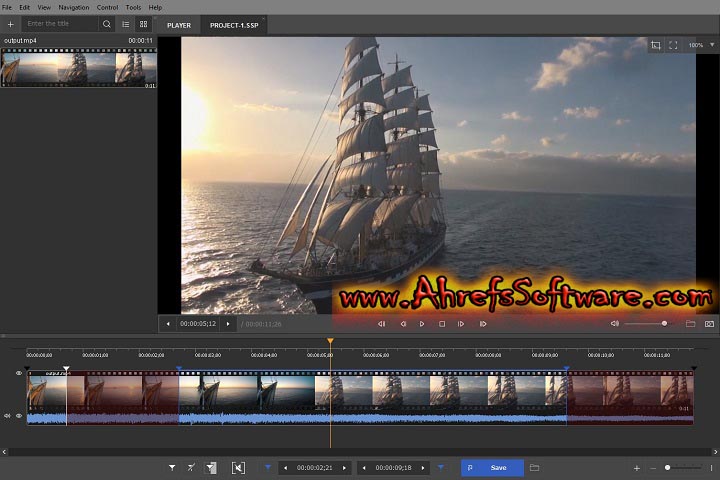Click the preview volume slider
Viewport: 720px width, 480px height.
point(646,324)
